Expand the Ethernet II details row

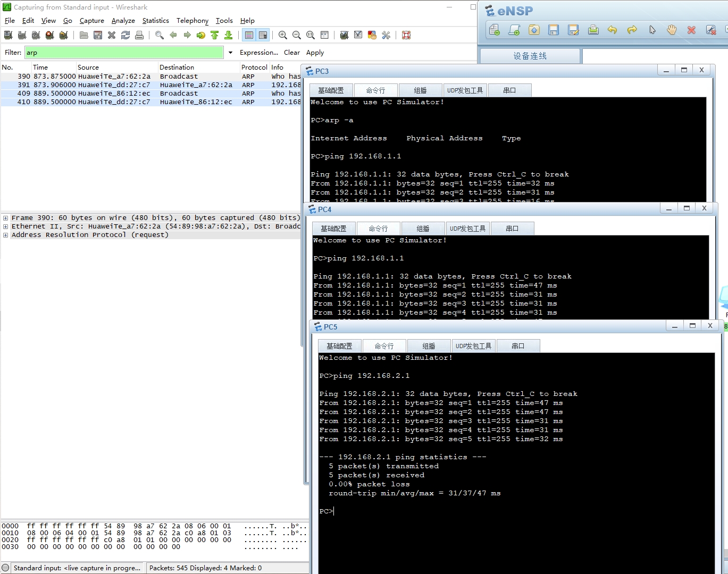pyautogui.click(x=5, y=226)
